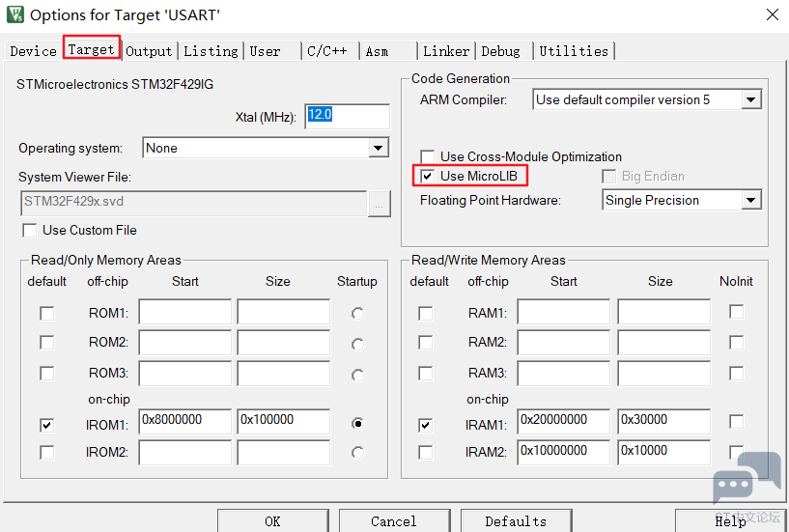Image resolution: width=789 pixels, height=532 pixels.
Task: Expand the Operating system dropdown
Action: [378, 148]
